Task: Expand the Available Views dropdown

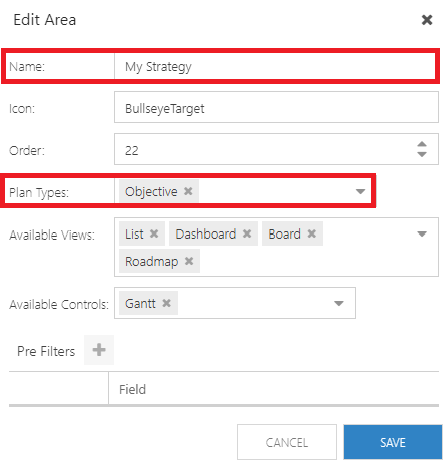Action: click(422, 234)
